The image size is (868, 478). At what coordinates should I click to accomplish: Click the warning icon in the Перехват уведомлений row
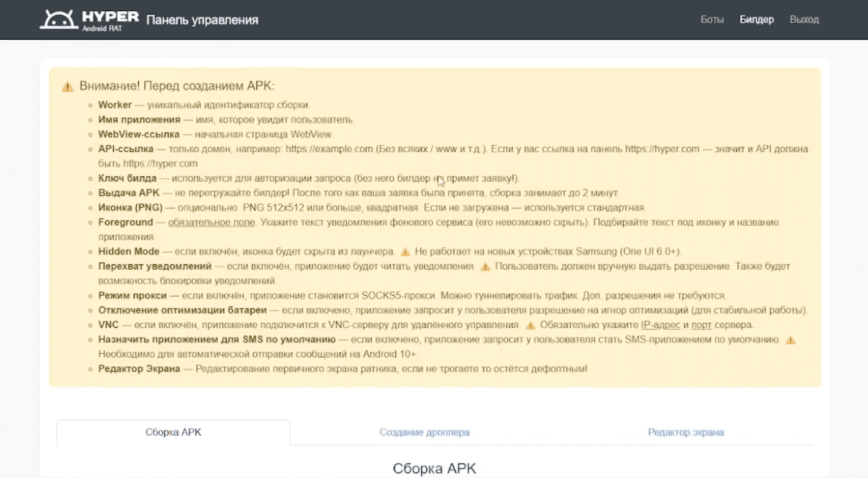click(486, 266)
